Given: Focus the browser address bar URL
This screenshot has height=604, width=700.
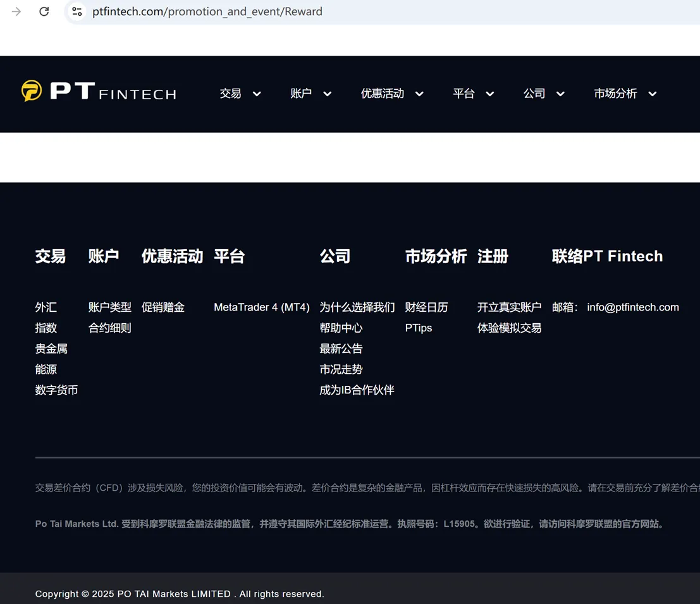Looking at the screenshot, I should 207,11.
